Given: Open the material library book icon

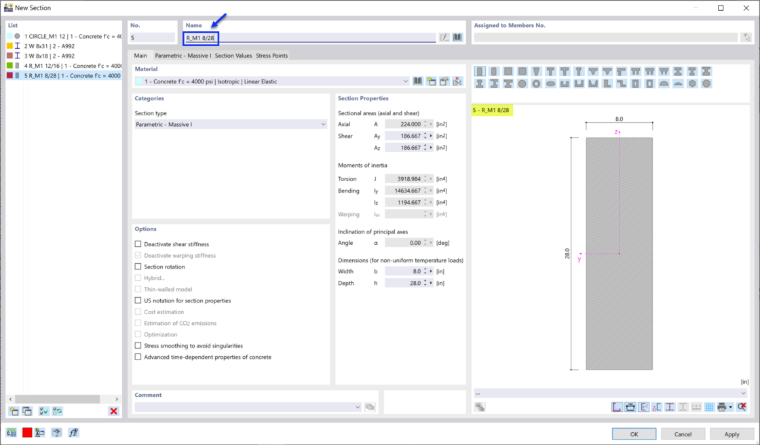Looking at the screenshot, I should tap(418, 81).
